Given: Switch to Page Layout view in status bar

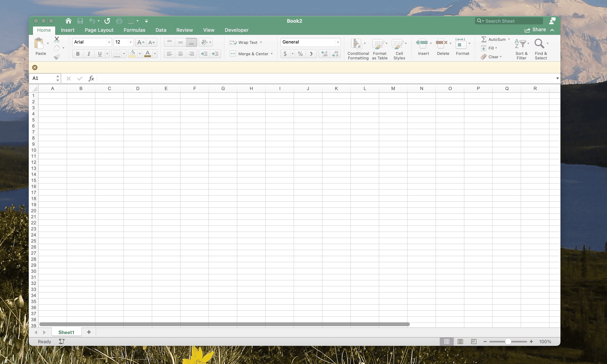Looking at the screenshot, I should (x=460, y=341).
